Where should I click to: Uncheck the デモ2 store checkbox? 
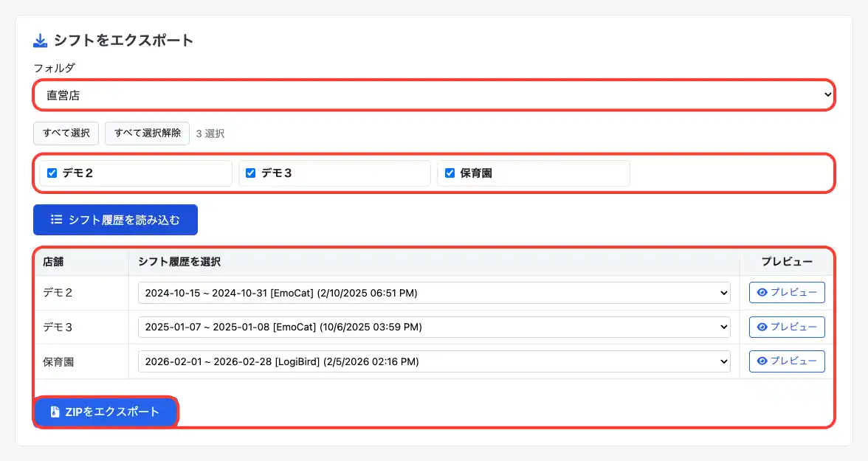click(x=52, y=173)
